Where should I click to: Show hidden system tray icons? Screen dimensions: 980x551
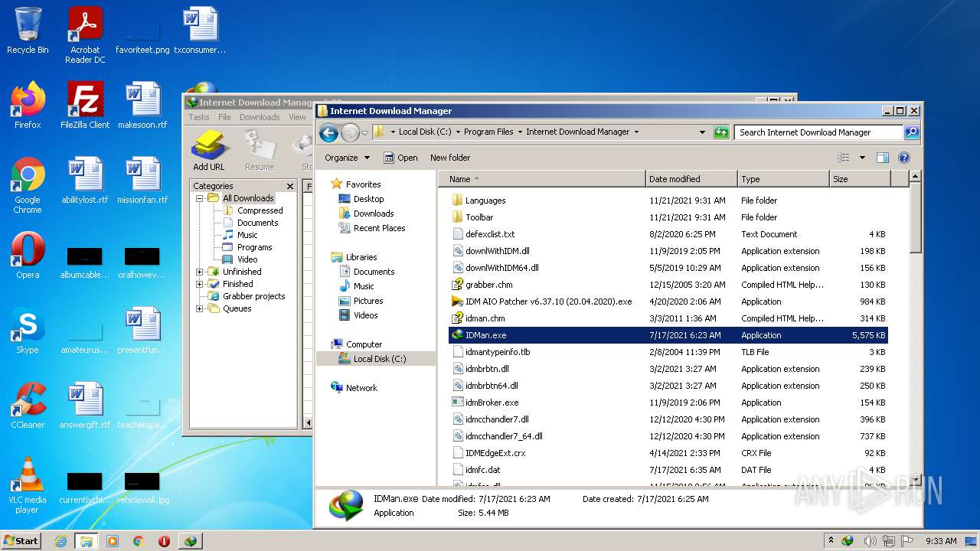831,541
